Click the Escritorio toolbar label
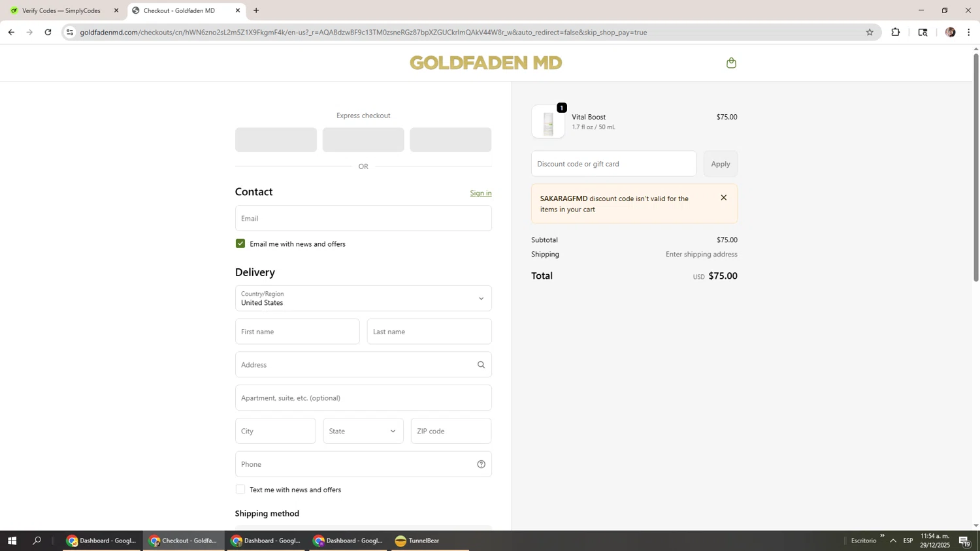This screenshot has height=551, width=980. tap(863, 541)
